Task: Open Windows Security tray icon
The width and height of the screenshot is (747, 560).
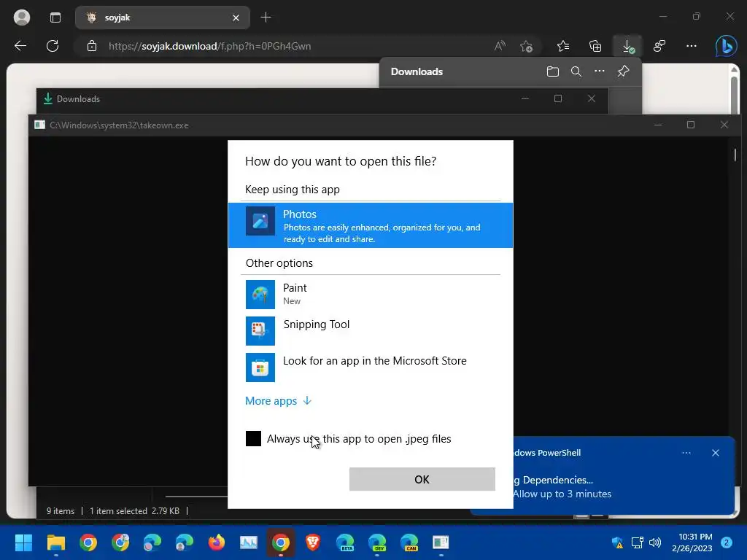Action: (617, 542)
